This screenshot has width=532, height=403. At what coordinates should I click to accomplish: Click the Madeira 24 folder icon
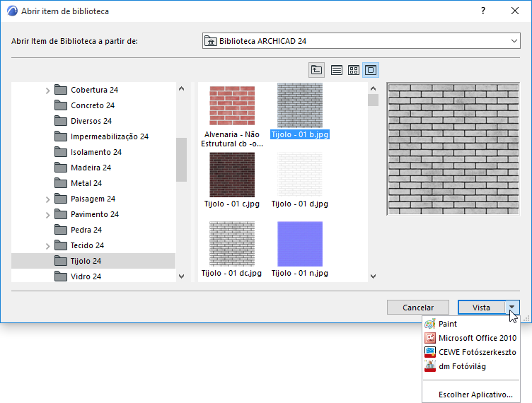tap(61, 168)
